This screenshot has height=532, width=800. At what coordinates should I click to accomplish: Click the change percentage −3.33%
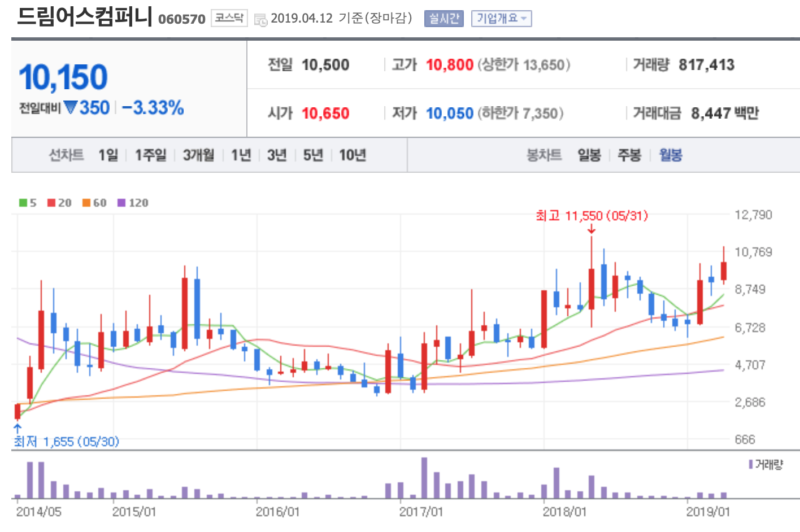(x=153, y=107)
